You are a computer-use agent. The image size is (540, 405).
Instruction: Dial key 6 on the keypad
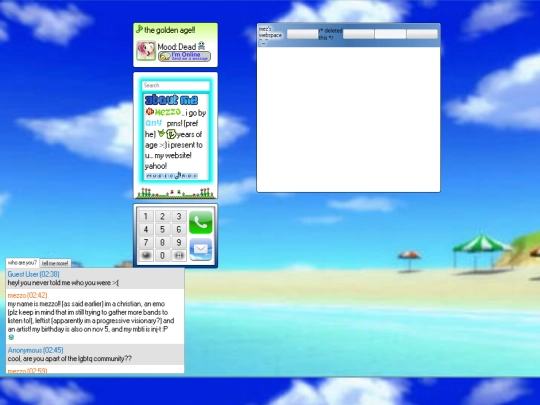click(179, 229)
